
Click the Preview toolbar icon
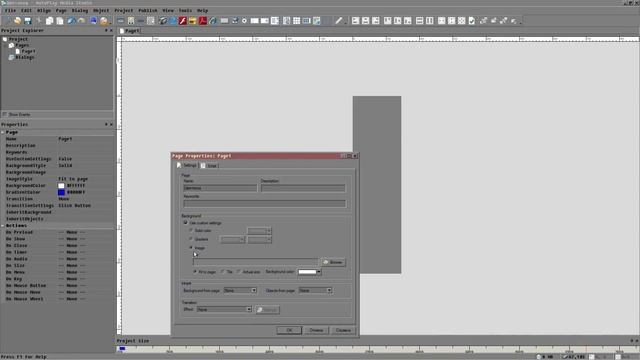click(93, 20)
